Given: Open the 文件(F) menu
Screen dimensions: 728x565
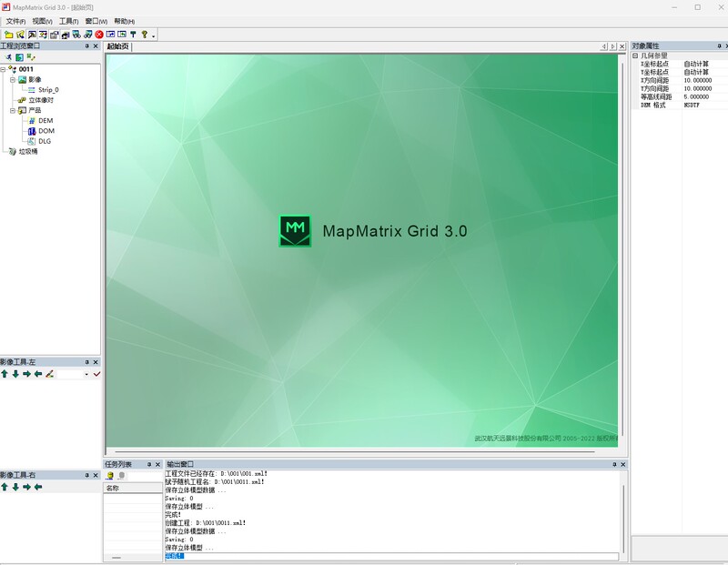Looking at the screenshot, I should point(15,21).
